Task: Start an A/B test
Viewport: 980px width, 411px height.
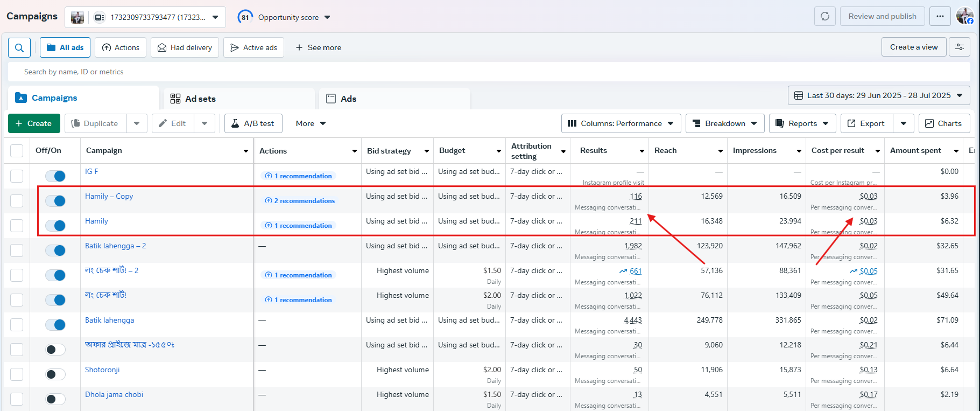Action: [x=253, y=123]
